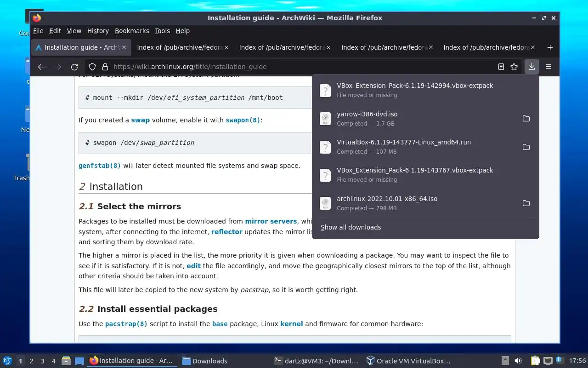
Task: Select archlinux-2022.10.01-x86_64.iso download entry
Action: [x=416, y=203]
